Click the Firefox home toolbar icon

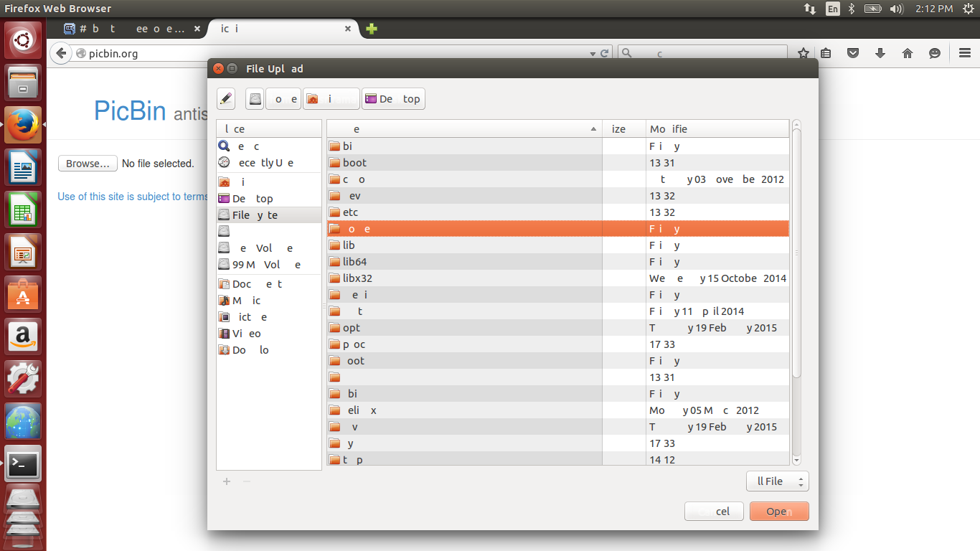(x=908, y=53)
